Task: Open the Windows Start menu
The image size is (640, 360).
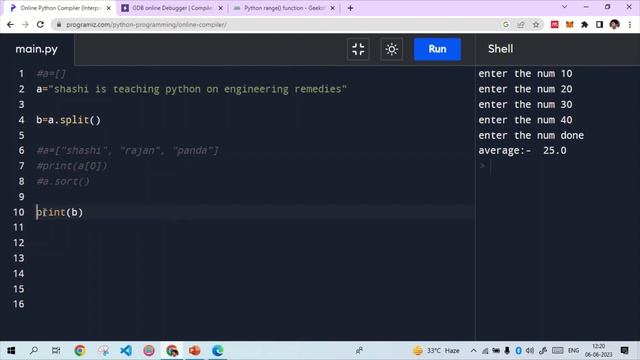Action: tap(11, 351)
